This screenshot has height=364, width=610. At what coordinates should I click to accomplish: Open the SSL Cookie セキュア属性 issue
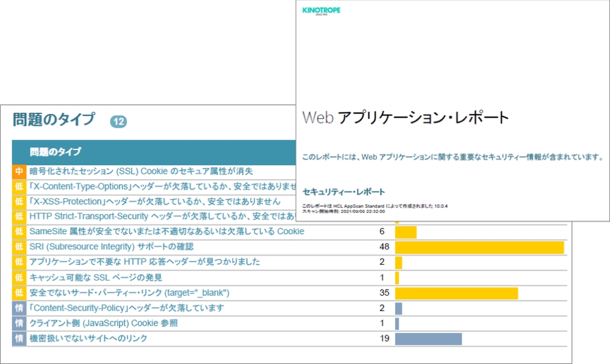pyautogui.click(x=141, y=172)
